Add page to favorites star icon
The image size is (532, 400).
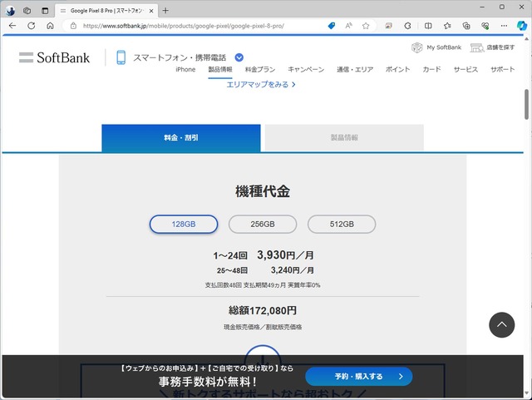coord(366,26)
